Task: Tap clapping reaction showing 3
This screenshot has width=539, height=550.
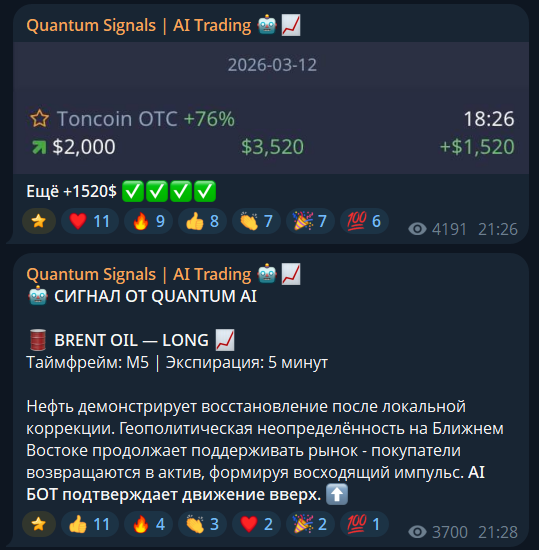Action: pos(202,524)
